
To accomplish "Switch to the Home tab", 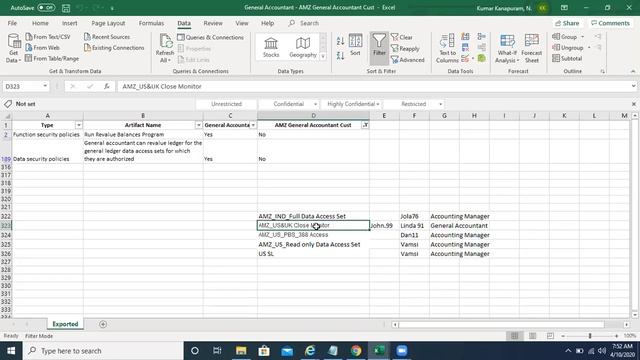I will point(40,23).
